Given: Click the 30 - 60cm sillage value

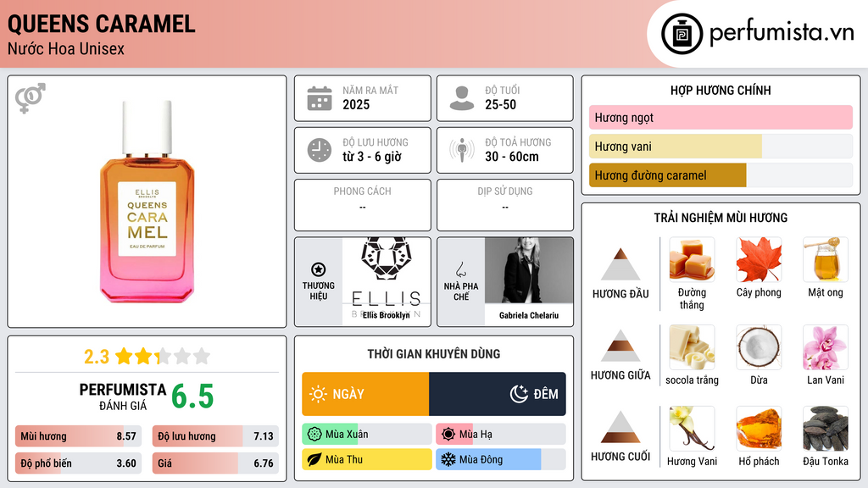Looking at the screenshot, I should 512,157.
